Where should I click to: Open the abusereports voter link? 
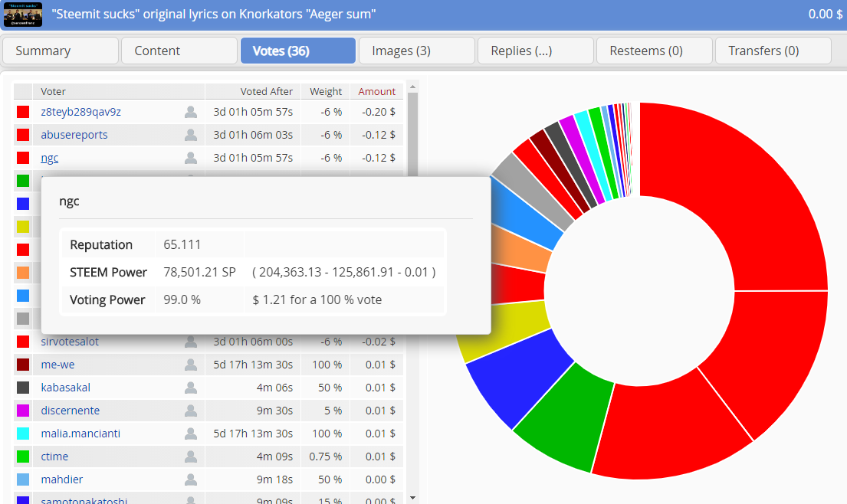74,135
